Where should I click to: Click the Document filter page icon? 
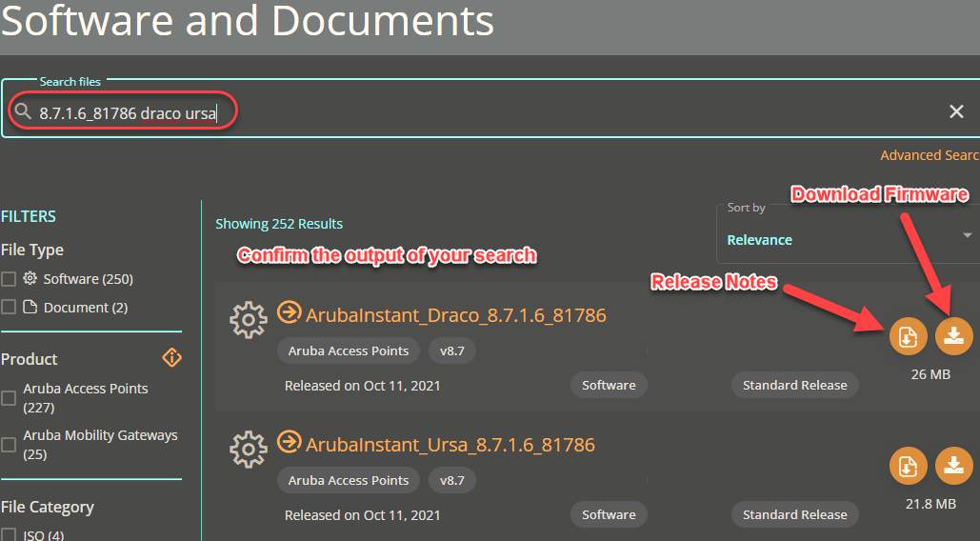(30, 307)
